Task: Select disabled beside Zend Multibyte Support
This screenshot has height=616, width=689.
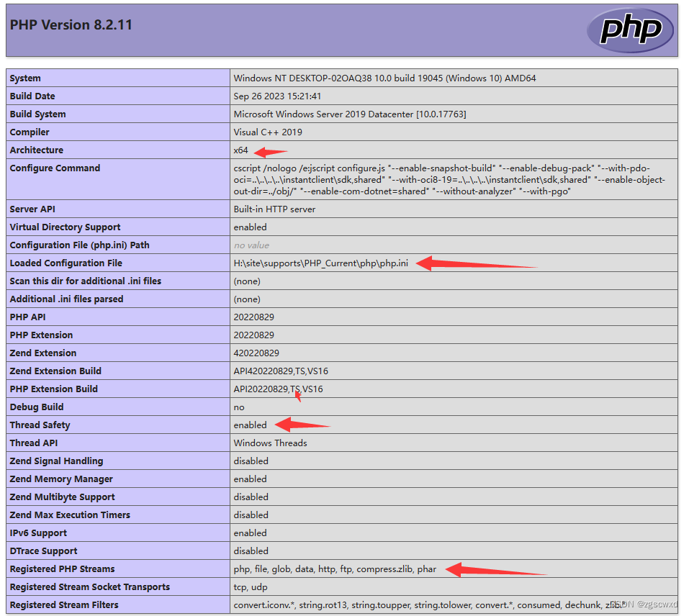Action: [x=251, y=497]
